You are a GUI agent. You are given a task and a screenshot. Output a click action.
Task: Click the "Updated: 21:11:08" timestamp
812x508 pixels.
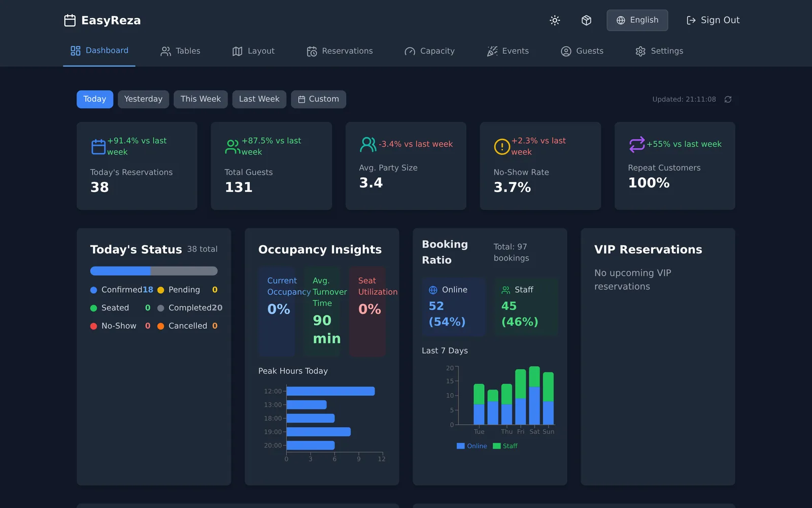[684, 100]
